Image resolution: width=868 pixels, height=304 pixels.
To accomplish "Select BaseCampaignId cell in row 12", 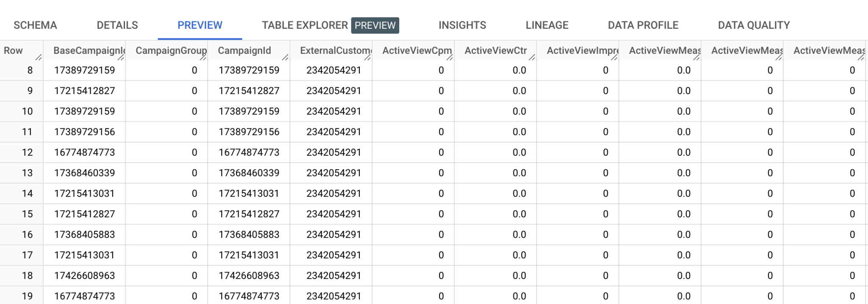I will click(x=84, y=152).
